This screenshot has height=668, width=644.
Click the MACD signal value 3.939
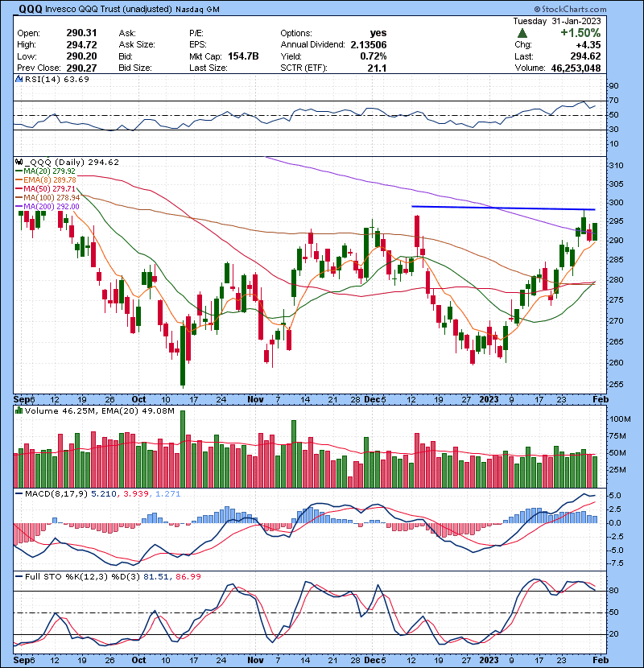(135, 494)
